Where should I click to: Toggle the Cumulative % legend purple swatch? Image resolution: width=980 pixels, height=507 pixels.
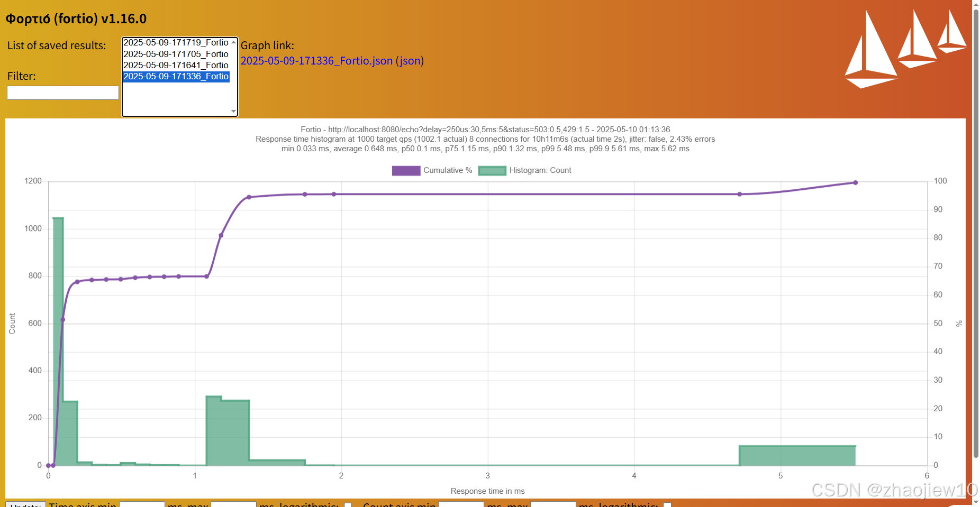(406, 170)
